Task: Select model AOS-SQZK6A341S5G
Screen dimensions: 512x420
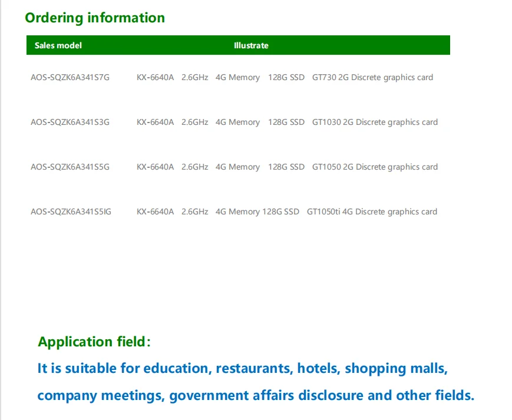Action: click(70, 167)
